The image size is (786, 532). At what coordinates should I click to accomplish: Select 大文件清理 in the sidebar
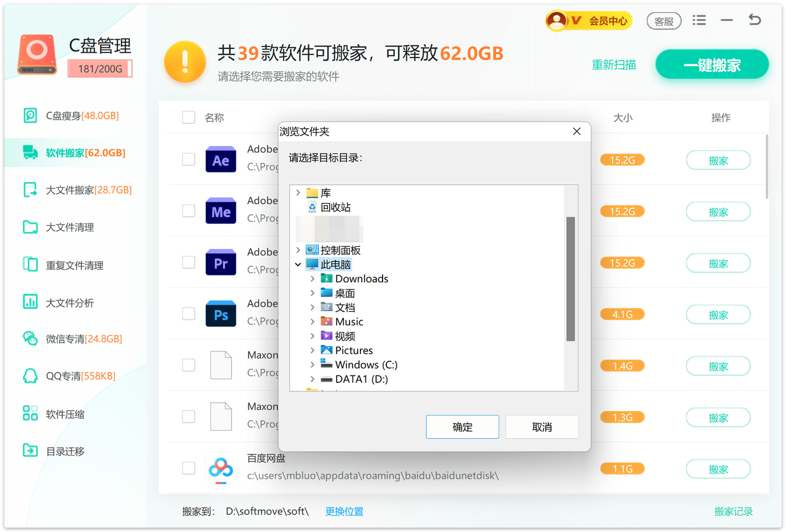(69, 227)
